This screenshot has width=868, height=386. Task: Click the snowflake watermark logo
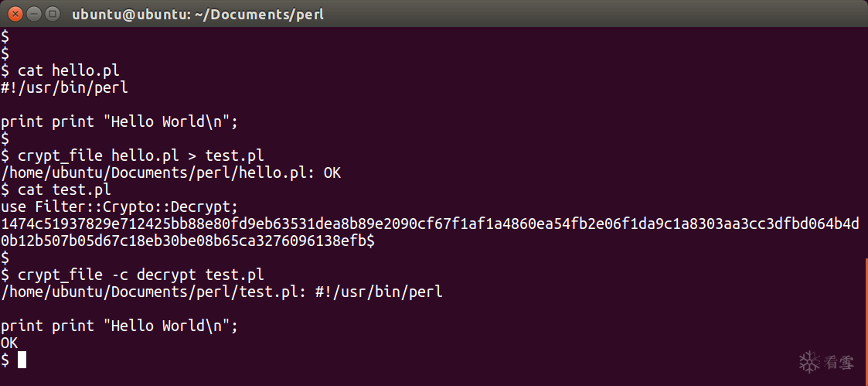809,360
